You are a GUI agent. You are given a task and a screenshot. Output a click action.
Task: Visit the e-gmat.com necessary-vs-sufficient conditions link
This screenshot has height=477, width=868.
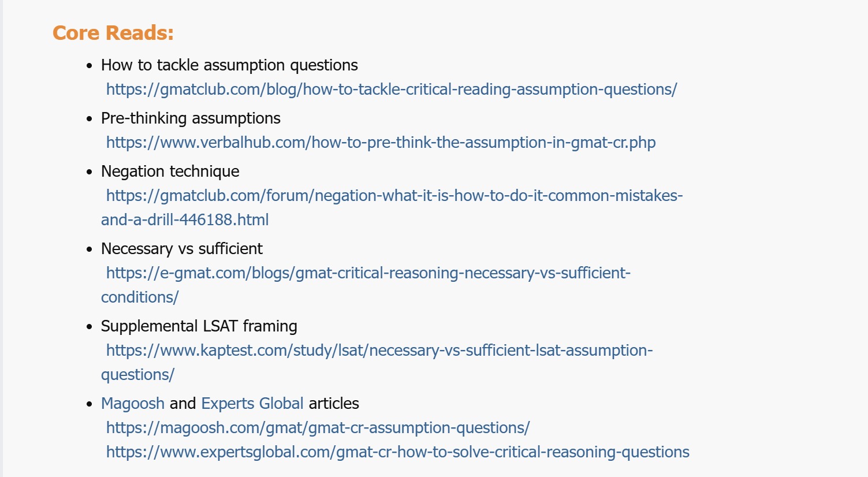[x=368, y=273]
